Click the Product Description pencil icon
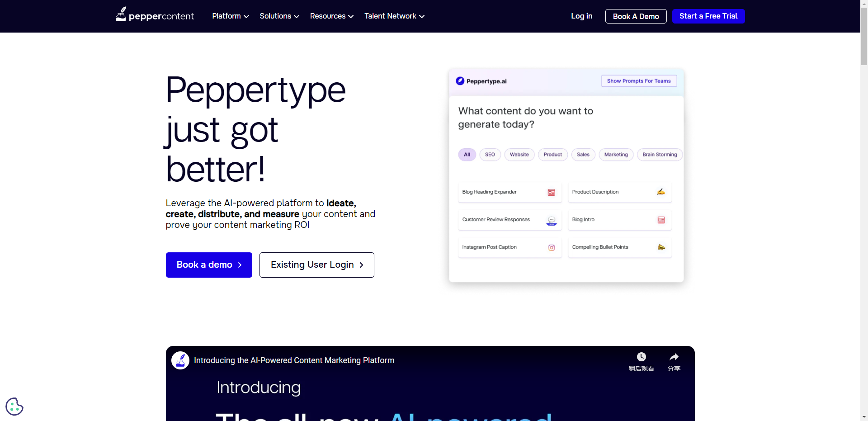This screenshot has width=868, height=421. (x=661, y=192)
